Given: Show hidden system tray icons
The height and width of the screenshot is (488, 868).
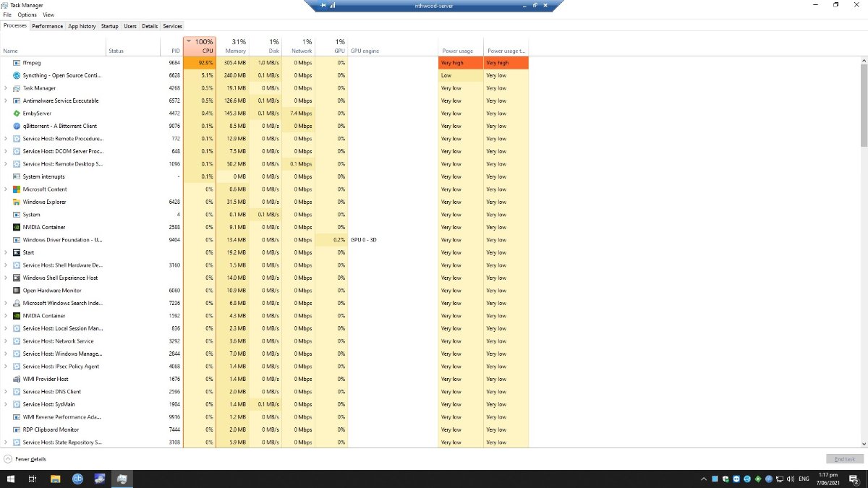Looking at the screenshot, I should (705, 479).
